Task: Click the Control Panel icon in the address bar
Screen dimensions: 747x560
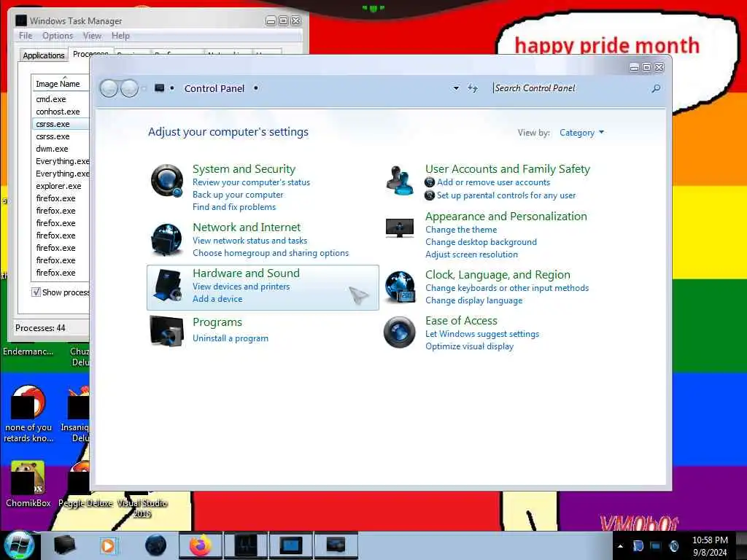Action: point(160,88)
